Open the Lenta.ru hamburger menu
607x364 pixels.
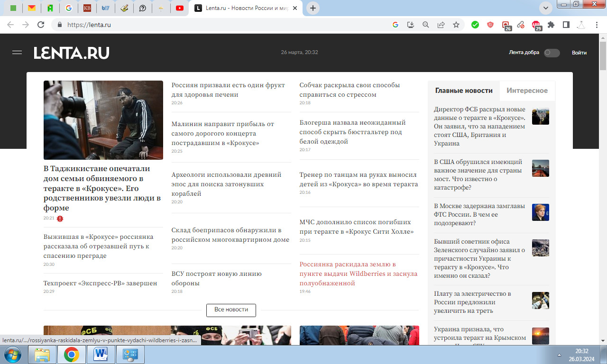(x=17, y=53)
